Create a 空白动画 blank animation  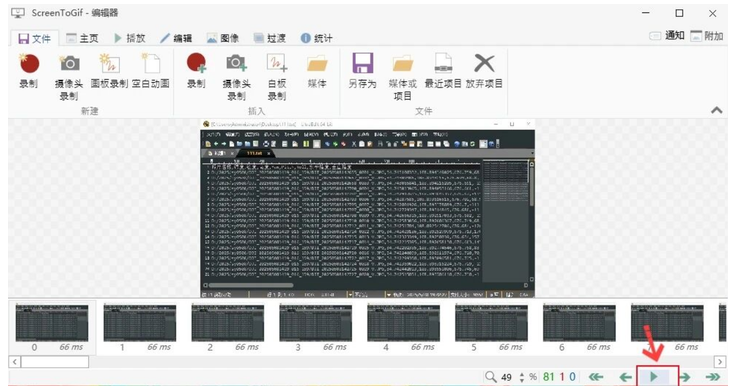[x=151, y=71]
